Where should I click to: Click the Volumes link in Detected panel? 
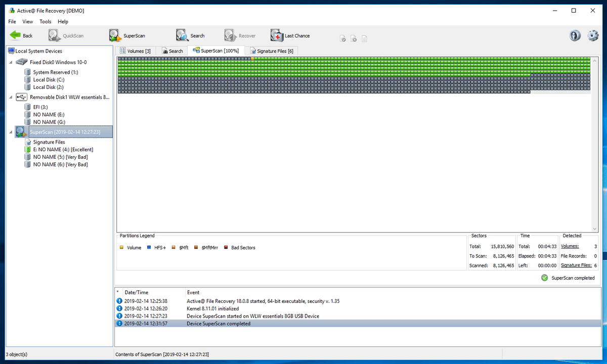[x=571, y=246]
